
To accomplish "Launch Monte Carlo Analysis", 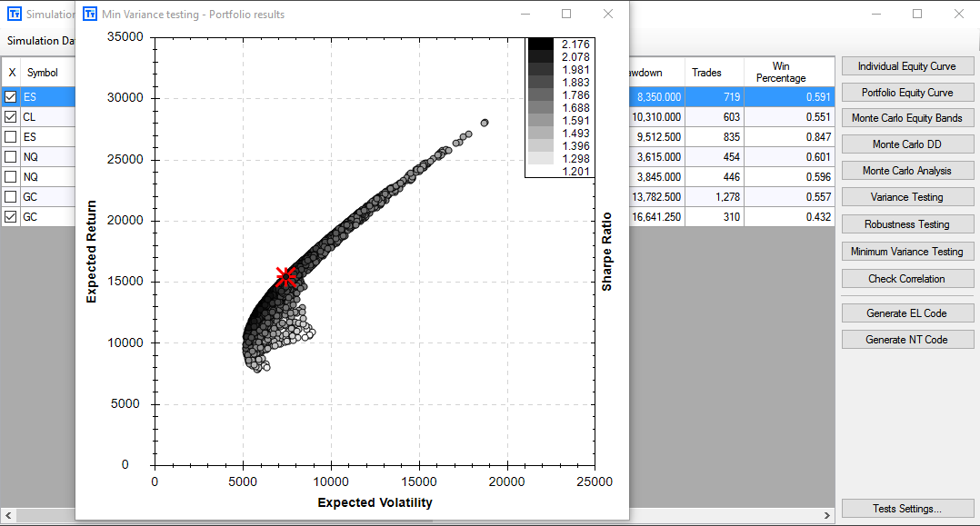I will coord(907,171).
